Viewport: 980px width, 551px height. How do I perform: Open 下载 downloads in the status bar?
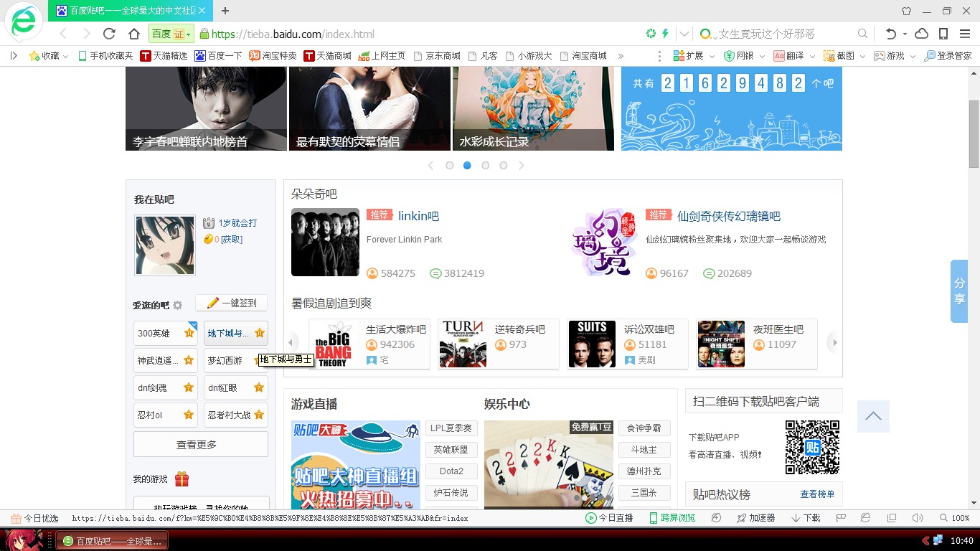806,518
